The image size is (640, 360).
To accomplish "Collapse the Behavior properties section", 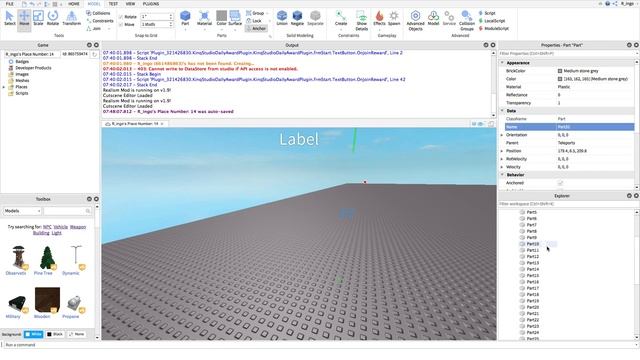I will 502,175.
